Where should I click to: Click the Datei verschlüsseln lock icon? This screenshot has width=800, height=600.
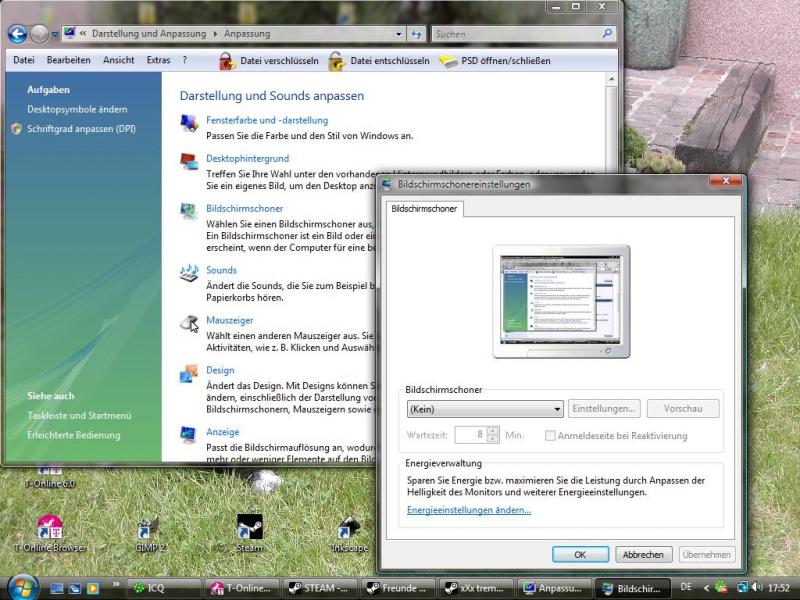(x=227, y=61)
